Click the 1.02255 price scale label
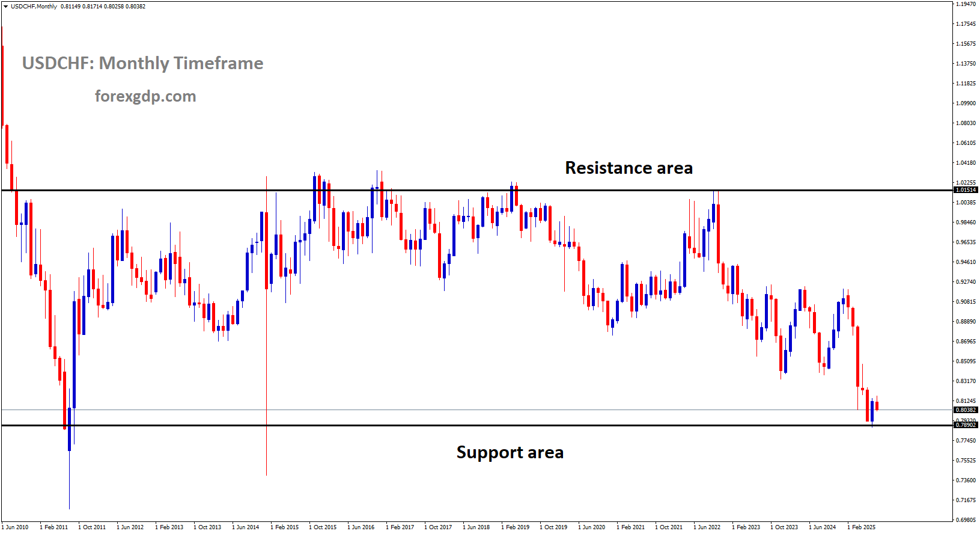Viewport: 980px width, 534px height. [966, 183]
